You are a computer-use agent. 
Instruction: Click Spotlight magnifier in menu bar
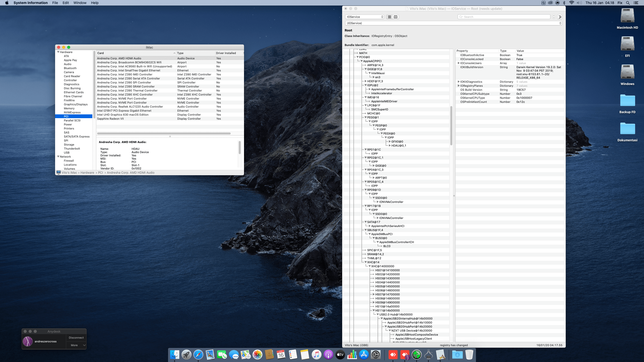628,3
